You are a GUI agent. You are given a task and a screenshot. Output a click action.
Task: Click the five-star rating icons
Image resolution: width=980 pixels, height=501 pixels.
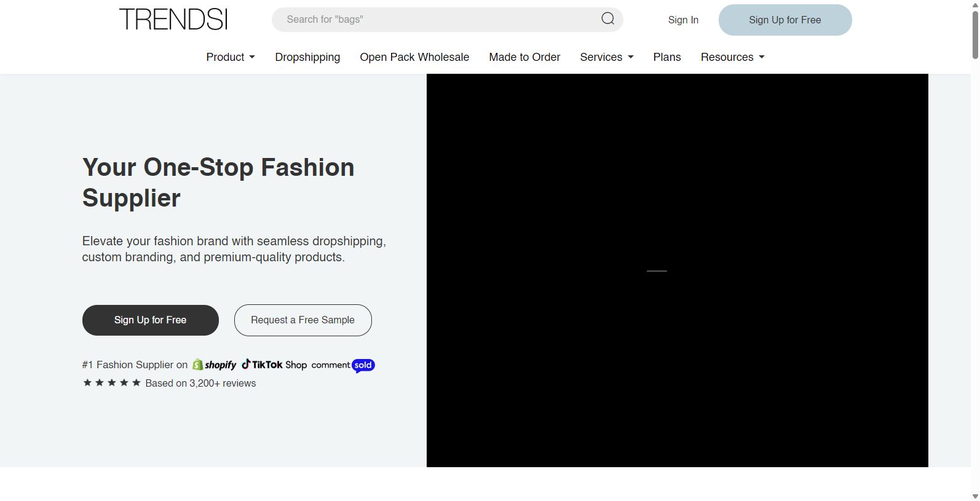coord(112,382)
